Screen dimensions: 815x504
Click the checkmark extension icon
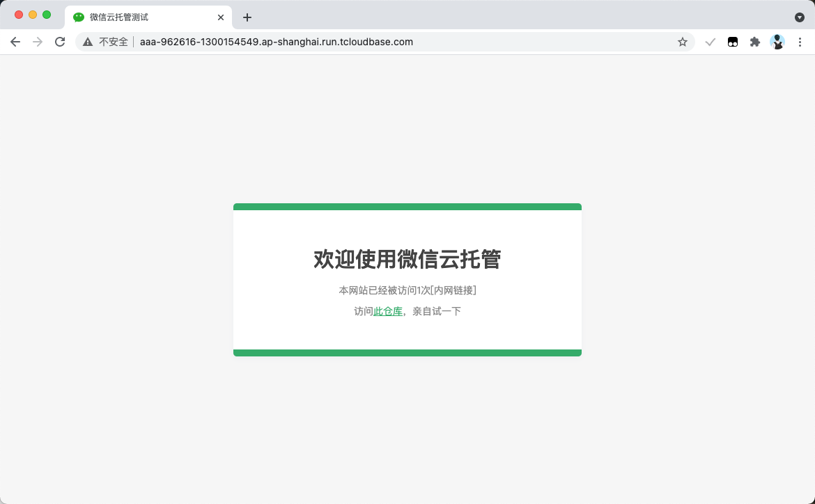(x=710, y=42)
